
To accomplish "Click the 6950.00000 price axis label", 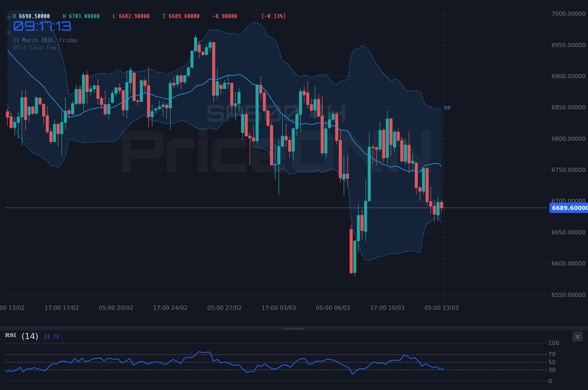I will (568, 45).
